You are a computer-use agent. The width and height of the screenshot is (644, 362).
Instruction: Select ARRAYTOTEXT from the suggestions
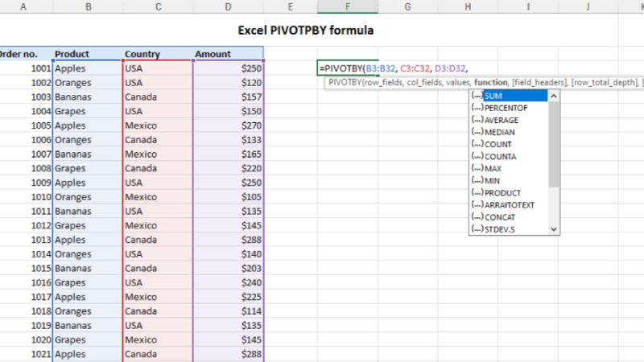[x=509, y=205]
